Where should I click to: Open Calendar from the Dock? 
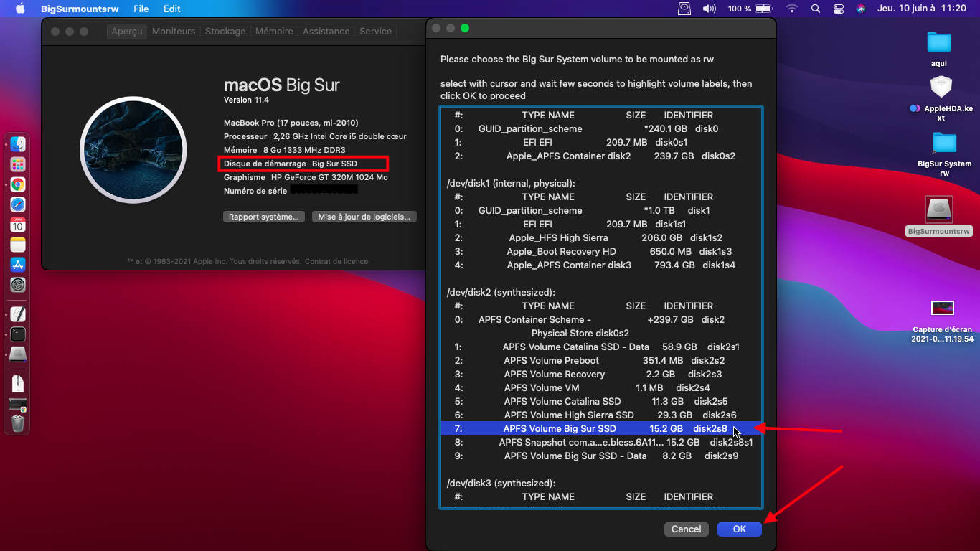(18, 225)
